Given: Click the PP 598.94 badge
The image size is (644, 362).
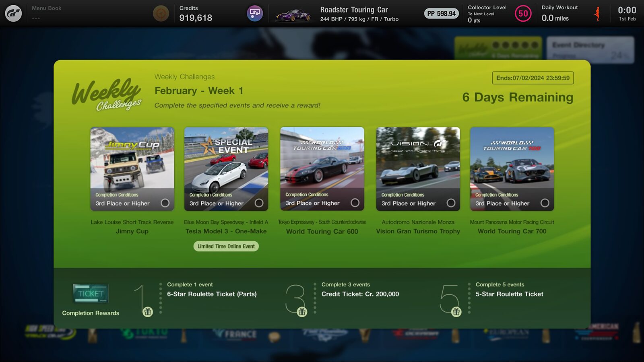Looking at the screenshot, I should click(x=442, y=14).
